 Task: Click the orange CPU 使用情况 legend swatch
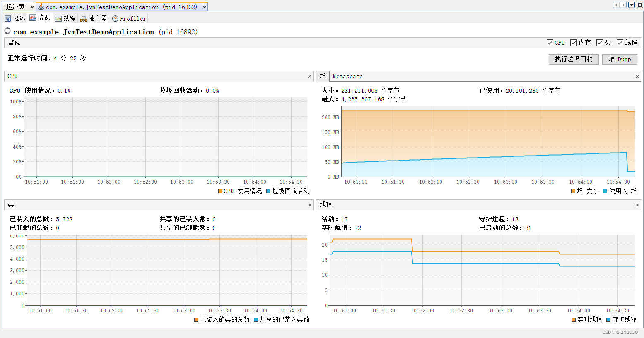(220, 191)
